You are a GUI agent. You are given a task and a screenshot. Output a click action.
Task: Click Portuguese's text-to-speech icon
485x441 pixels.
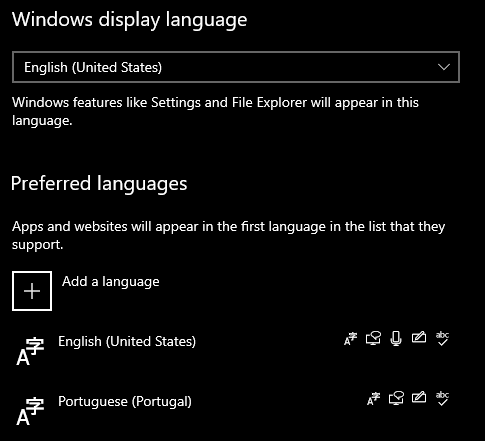(396, 398)
